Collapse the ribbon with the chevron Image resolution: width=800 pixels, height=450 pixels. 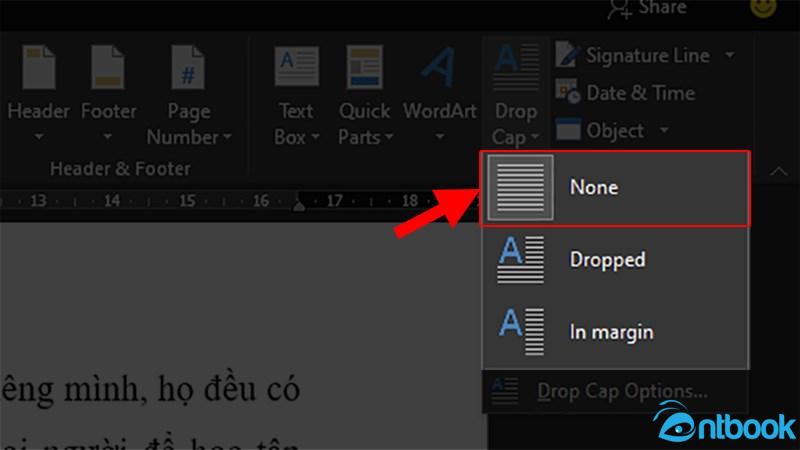click(x=779, y=171)
